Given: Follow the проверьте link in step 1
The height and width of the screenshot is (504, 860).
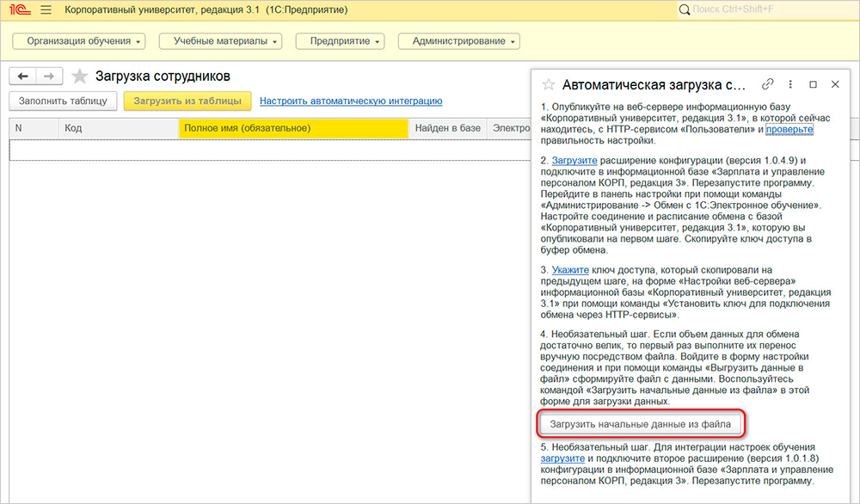Looking at the screenshot, I should [x=789, y=129].
